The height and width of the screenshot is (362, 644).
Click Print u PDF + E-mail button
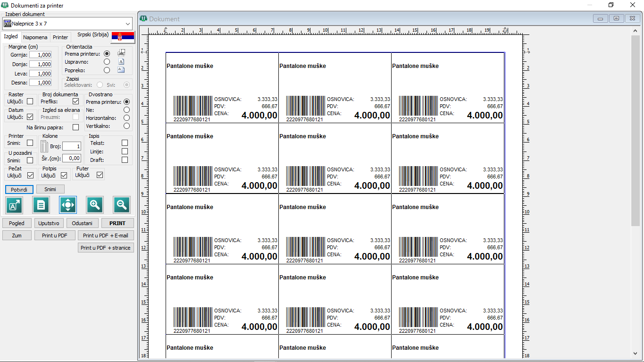pyautogui.click(x=106, y=235)
